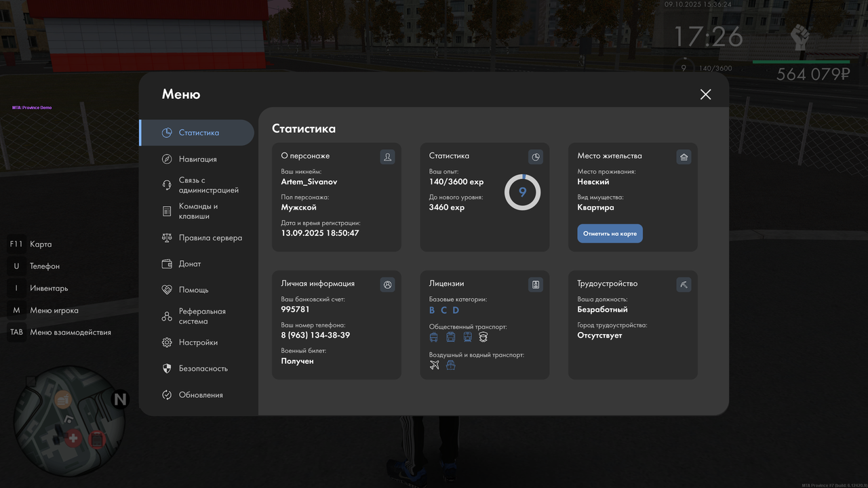Click the 564 079₽ money balance

812,74
